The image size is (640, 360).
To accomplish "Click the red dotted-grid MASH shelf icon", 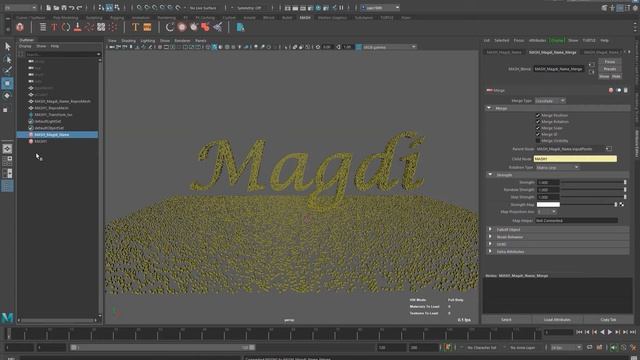I will pyautogui.click(x=113, y=27).
